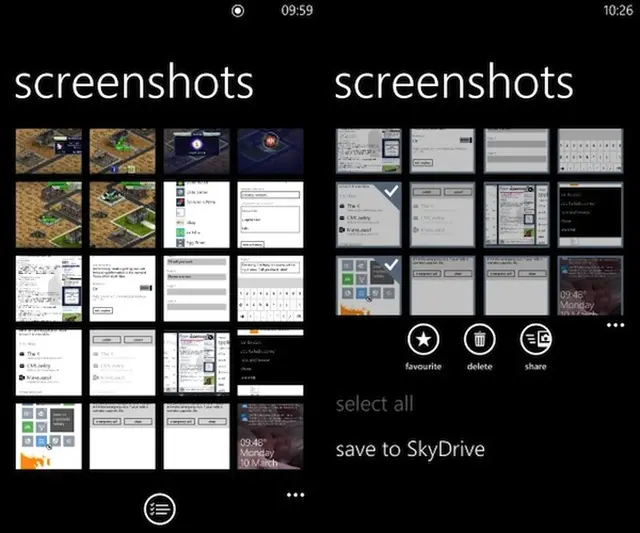Image resolution: width=640 pixels, height=533 pixels.
Task: Tap the 10:26 clock in status bar
Action: point(618,10)
